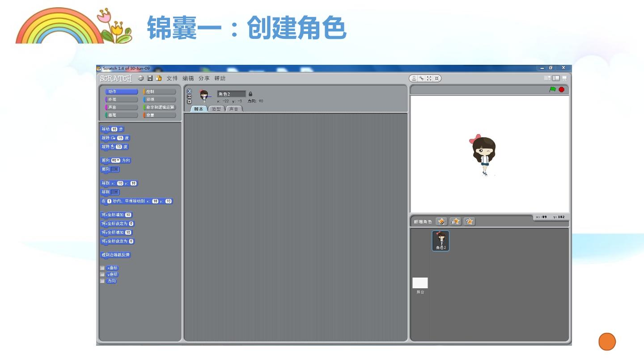Select the paint new sprite star icon
The image size is (644, 362).
pos(441,222)
